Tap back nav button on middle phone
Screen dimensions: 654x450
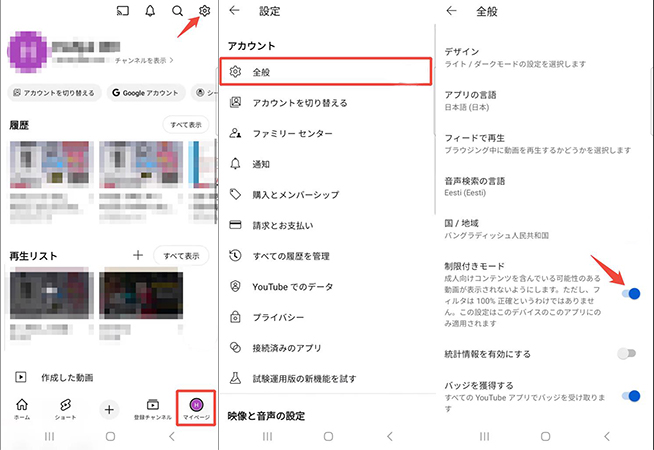(390, 437)
